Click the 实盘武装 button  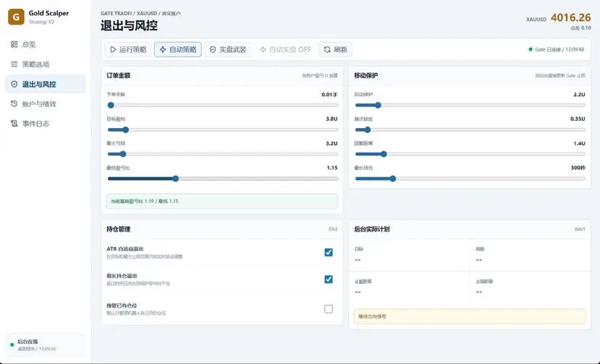coord(228,49)
